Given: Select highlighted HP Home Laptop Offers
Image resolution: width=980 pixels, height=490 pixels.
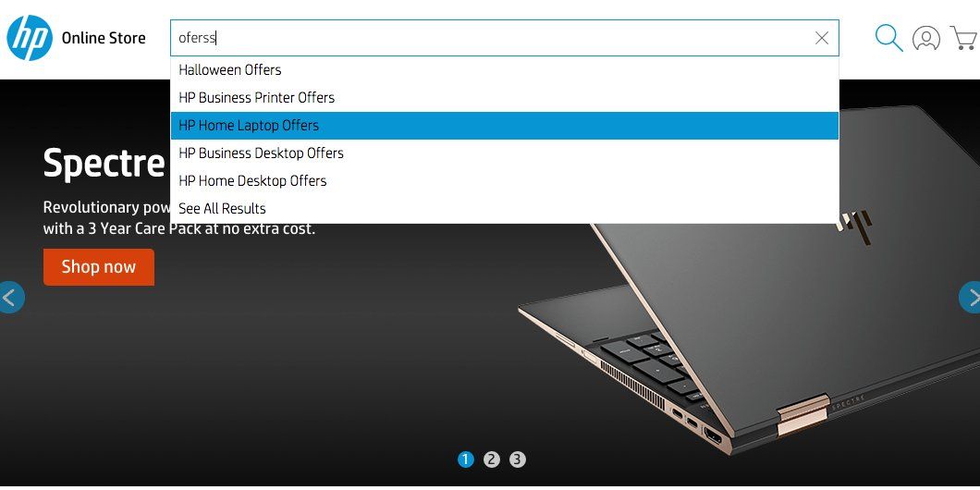Looking at the screenshot, I should point(505,126).
